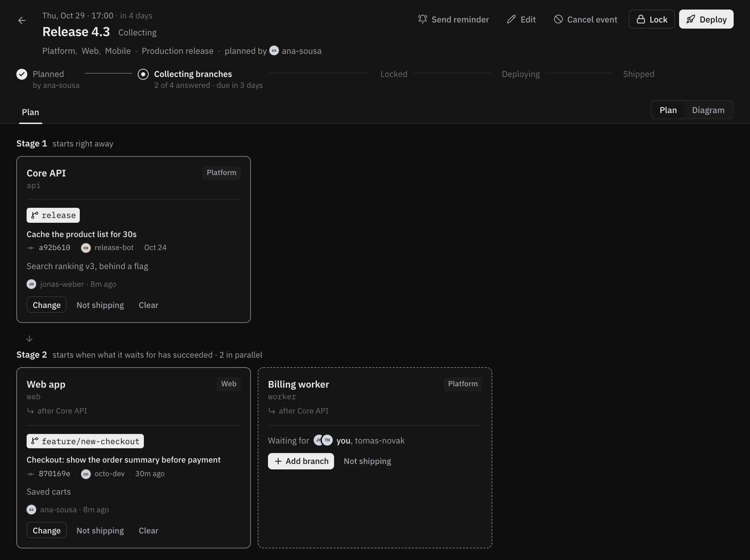The height and width of the screenshot is (560, 750).
Task: Click the pencil icon next to Edit
Action: coord(511,19)
